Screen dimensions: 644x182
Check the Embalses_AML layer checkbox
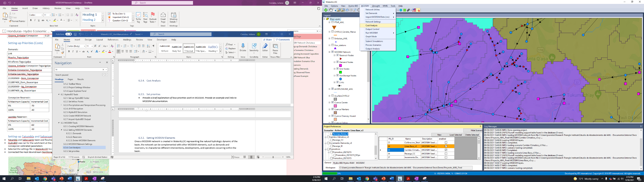(332, 38)
